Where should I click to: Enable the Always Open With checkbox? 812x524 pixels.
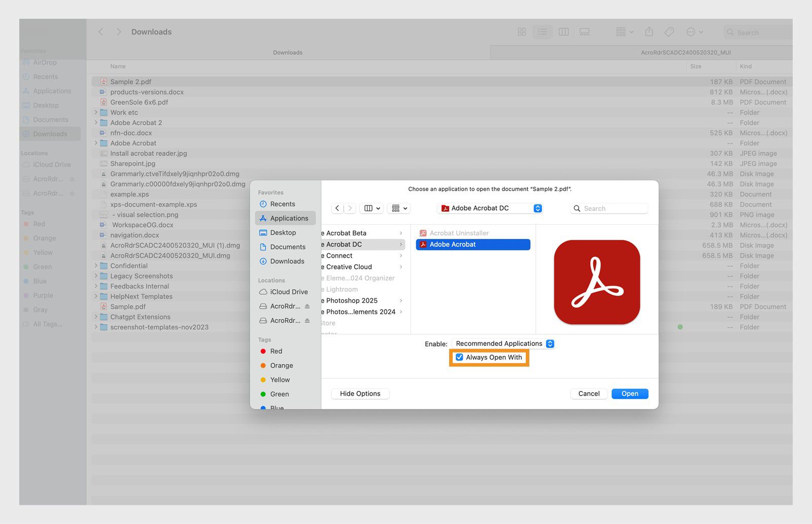click(460, 357)
